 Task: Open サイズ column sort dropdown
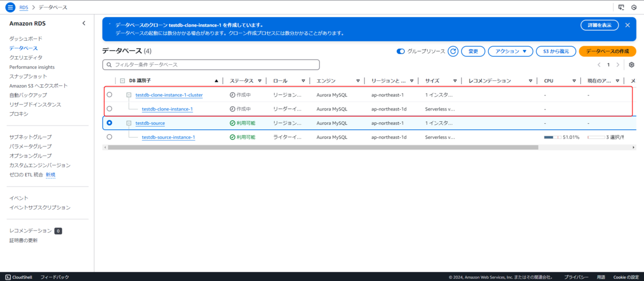coord(455,81)
